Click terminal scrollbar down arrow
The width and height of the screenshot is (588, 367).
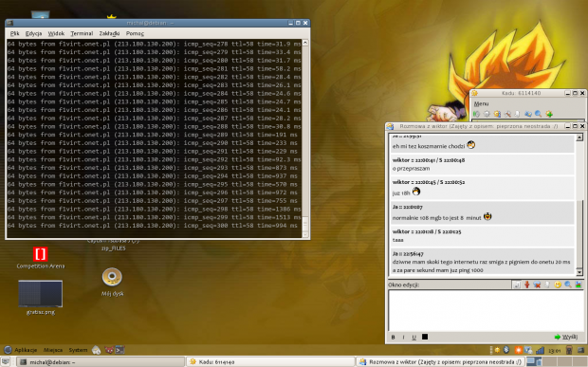305,234
